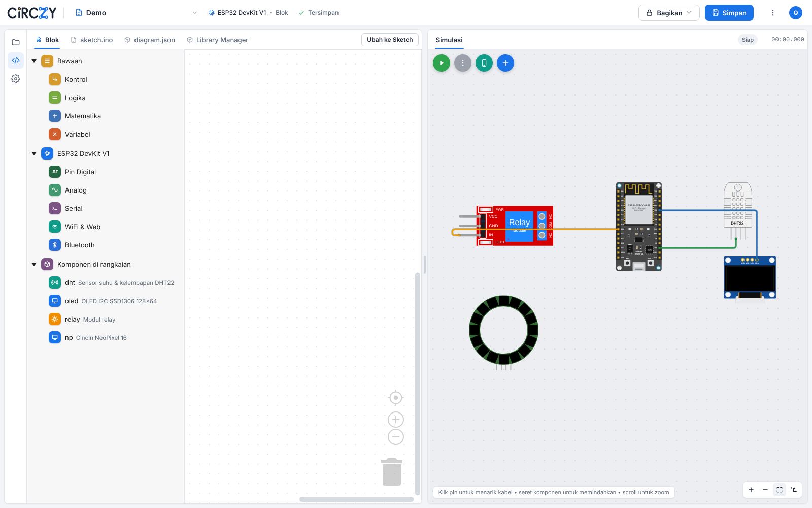Image resolution: width=812 pixels, height=508 pixels.
Task: Click the Tersimpan saved status
Action: (319, 13)
